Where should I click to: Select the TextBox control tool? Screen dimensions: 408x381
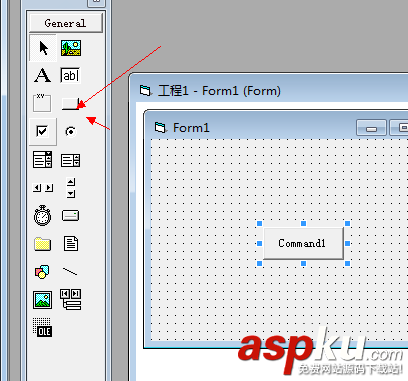coord(71,76)
